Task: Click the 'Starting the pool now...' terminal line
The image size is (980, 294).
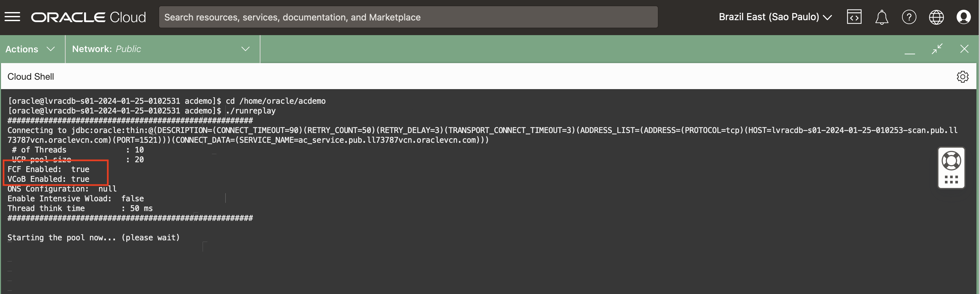Action: coord(94,238)
